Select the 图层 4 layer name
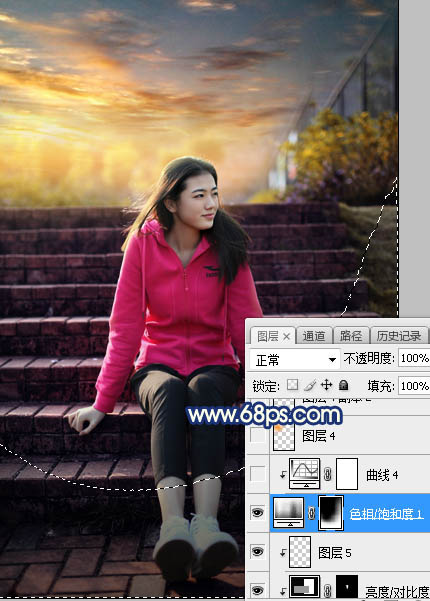This screenshot has width=430, height=601. pos(319,436)
